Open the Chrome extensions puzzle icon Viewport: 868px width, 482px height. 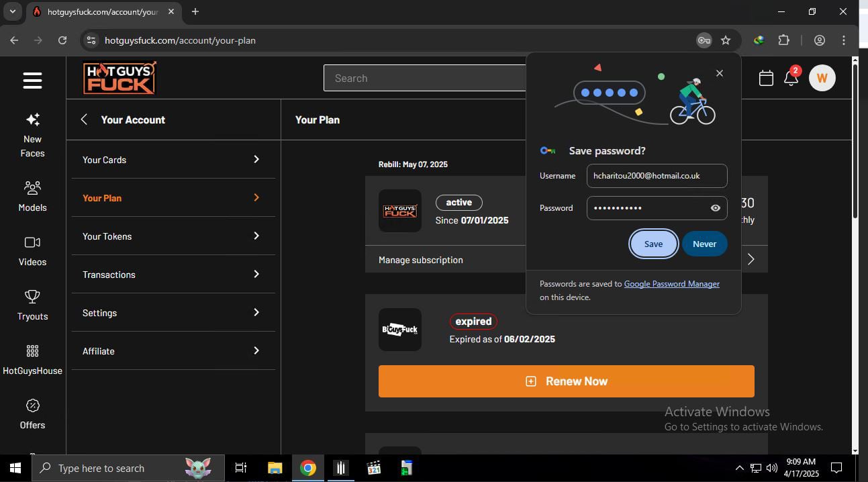point(783,40)
